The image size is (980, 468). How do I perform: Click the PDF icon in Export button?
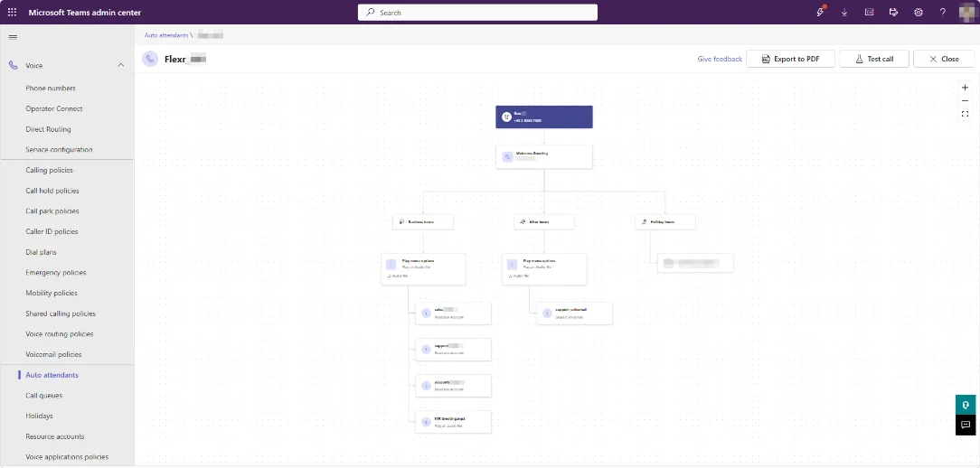coord(767,59)
